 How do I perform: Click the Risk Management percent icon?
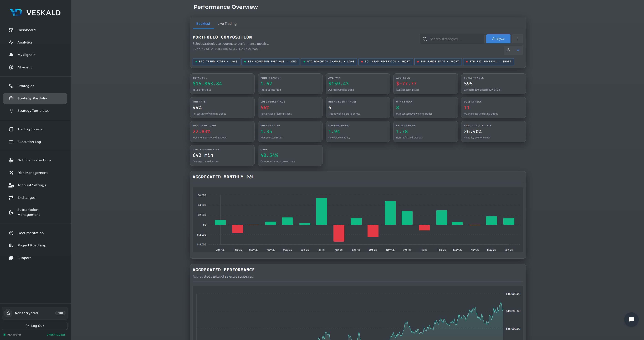click(11, 173)
